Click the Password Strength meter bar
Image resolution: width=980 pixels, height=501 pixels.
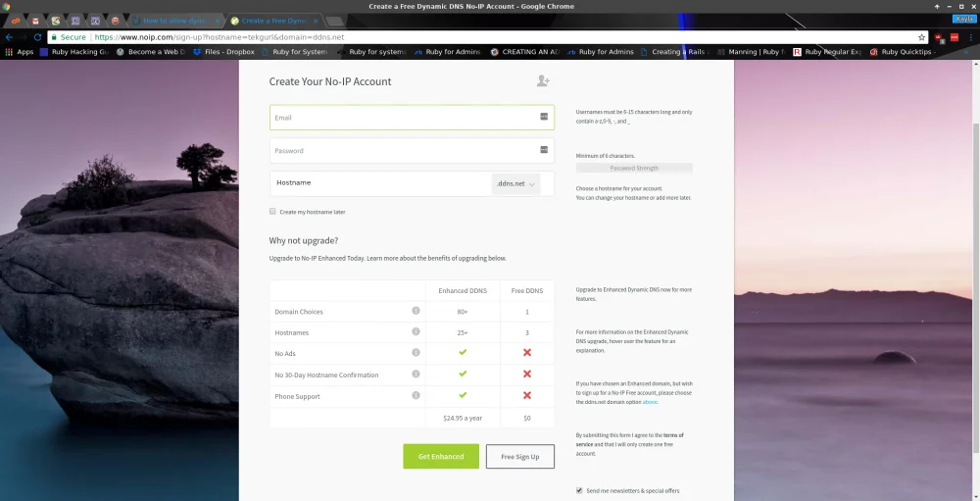tap(634, 169)
